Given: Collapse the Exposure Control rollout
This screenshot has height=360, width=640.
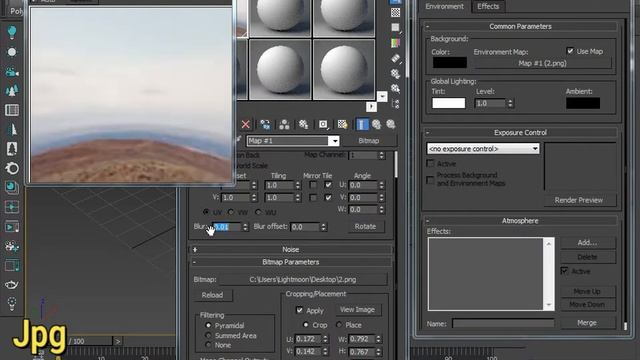Looking at the screenshot, I should click(520, 133).
